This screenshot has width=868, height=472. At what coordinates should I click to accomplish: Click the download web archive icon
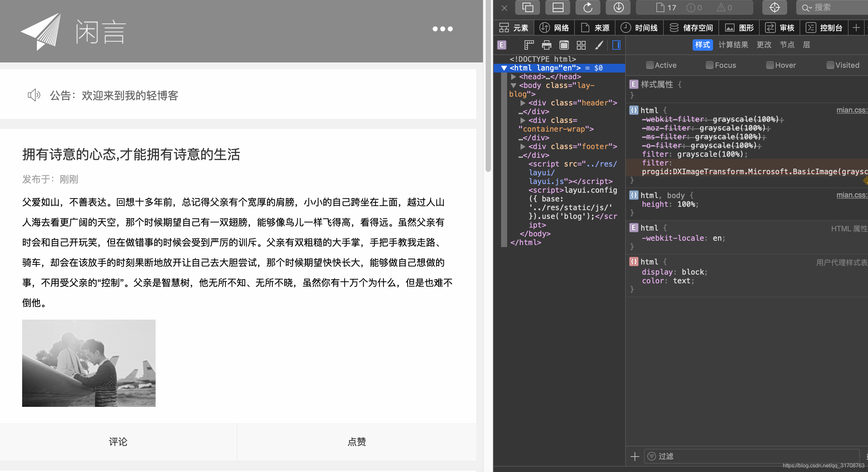click(x=618, y=7)
